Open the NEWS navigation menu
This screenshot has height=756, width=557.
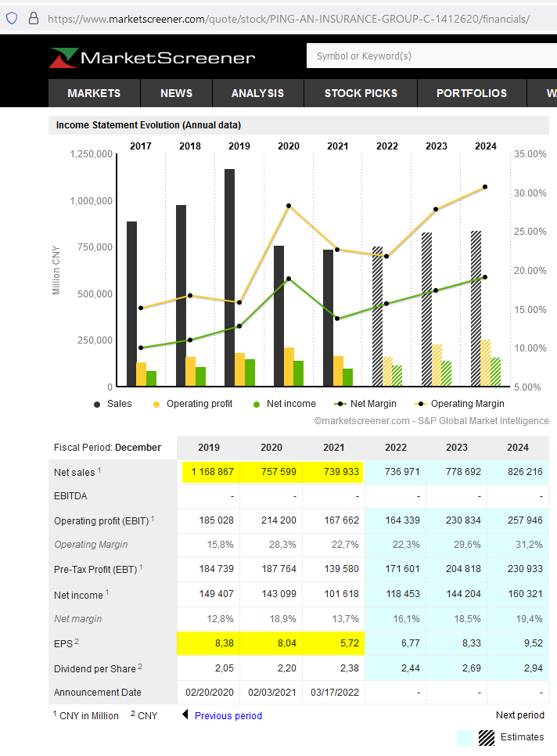pyautogui.click(x=176, y=93)
